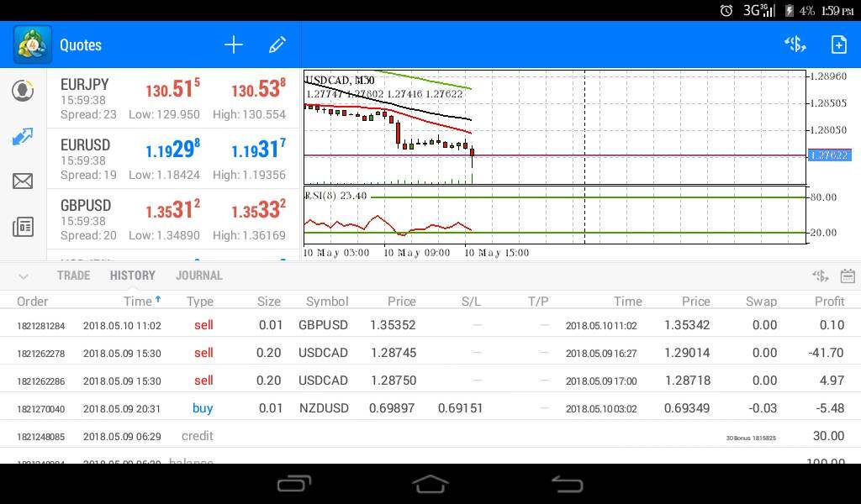
Task: Switch to the HISTORY tab
Action: tap(132, 276)
